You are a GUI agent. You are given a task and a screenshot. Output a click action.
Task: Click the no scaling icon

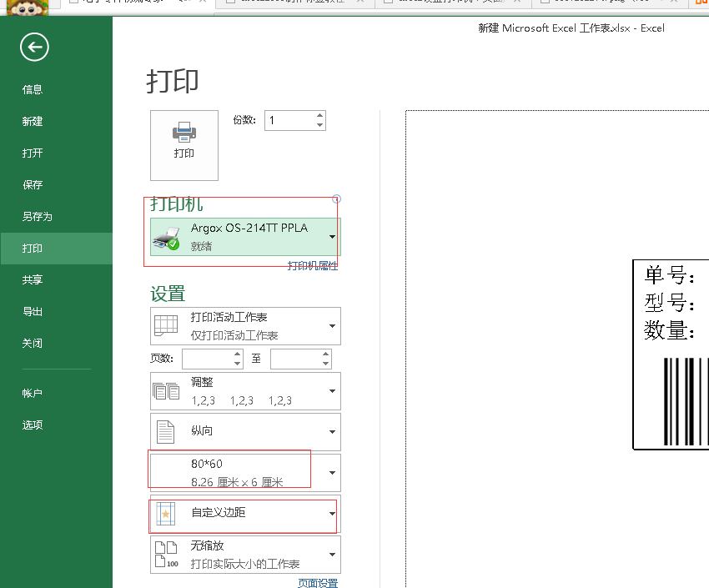pyautogui.click(x=166, y=554)
